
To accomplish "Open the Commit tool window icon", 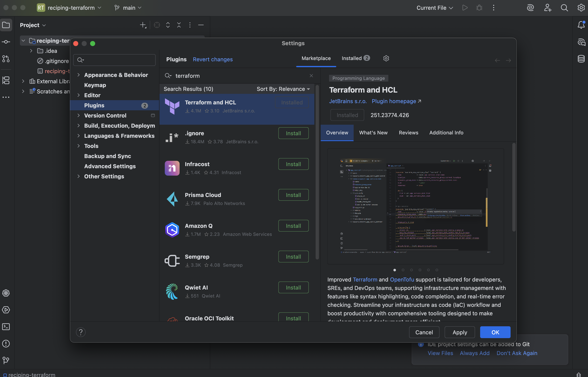I will point(6,42).
